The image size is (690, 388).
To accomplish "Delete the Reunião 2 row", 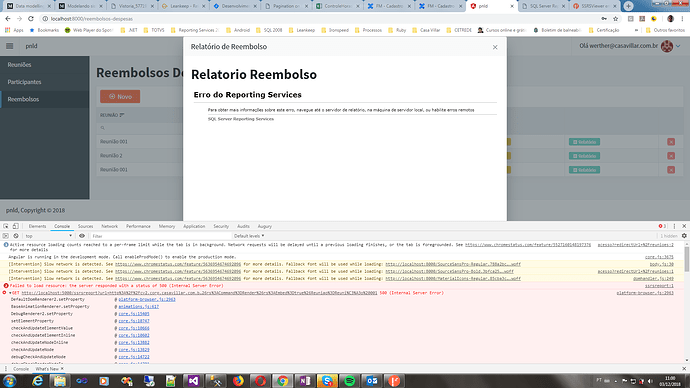I will (671, 156).
